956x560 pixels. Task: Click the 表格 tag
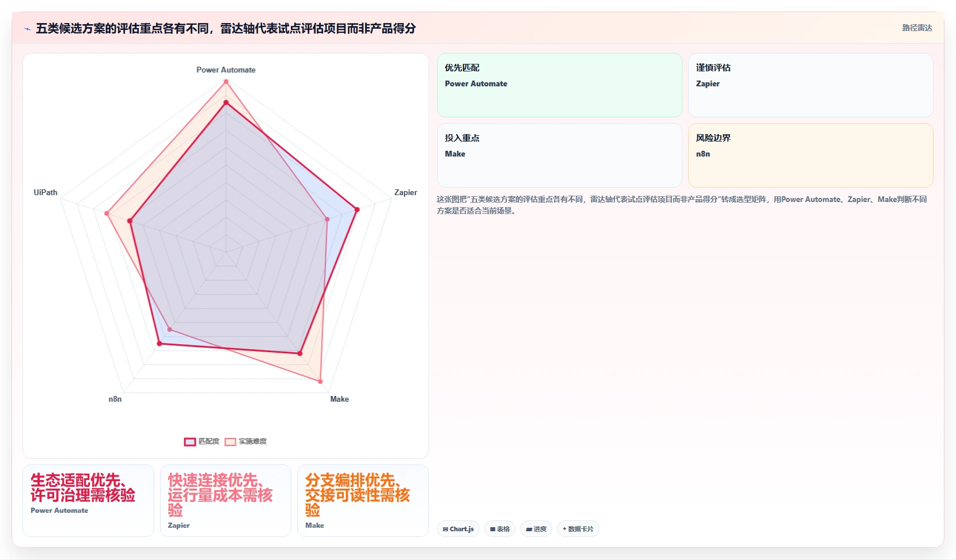pyautogui.click(x=500, y=529)
